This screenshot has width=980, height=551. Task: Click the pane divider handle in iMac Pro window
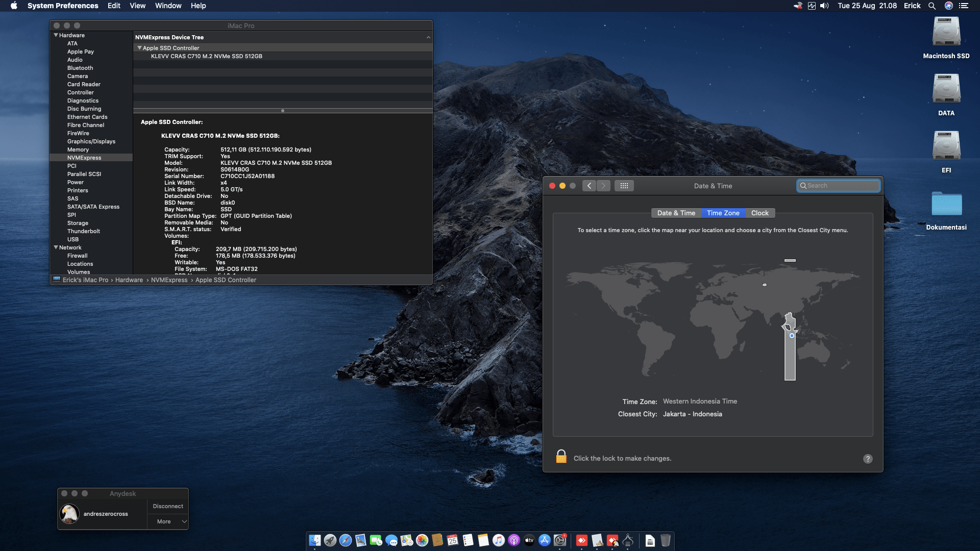[283, 111]
